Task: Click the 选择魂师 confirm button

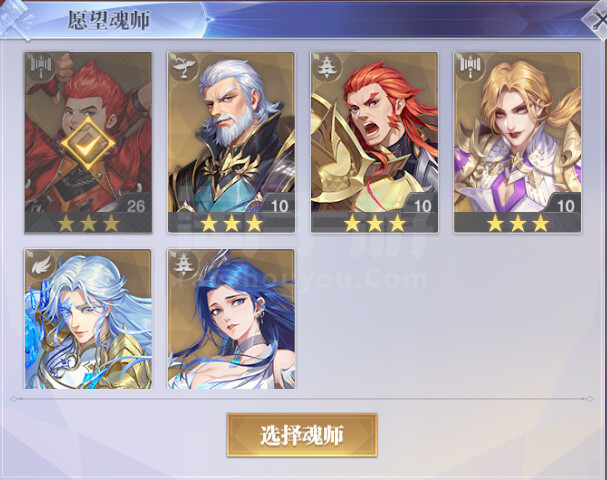Action: (302, 435)
